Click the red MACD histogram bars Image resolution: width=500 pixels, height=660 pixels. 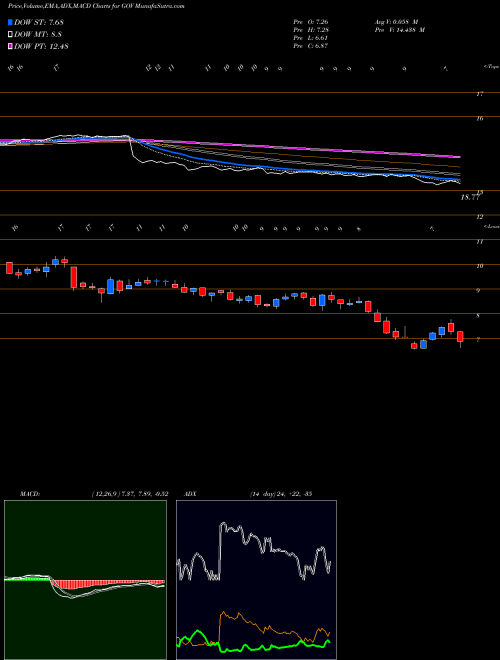[x=107, y=584]
